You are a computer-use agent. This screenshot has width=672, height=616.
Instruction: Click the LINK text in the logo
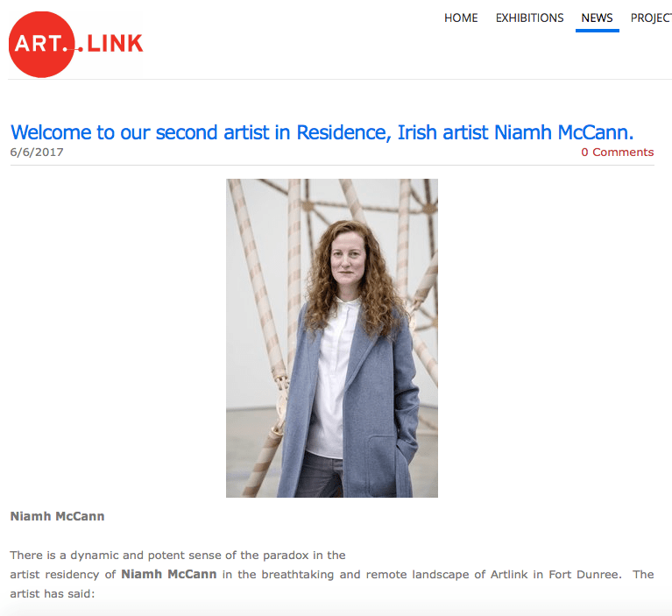click(115, 43)
